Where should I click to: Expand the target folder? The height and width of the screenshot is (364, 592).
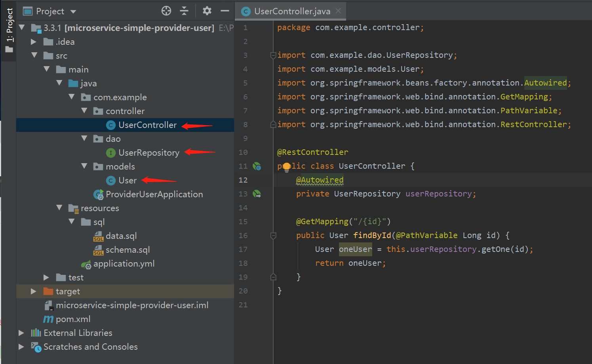click(34, 292)
